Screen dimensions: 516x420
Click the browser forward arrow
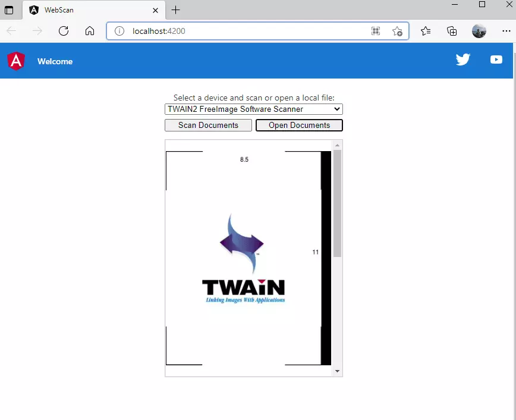pos(37,31)
